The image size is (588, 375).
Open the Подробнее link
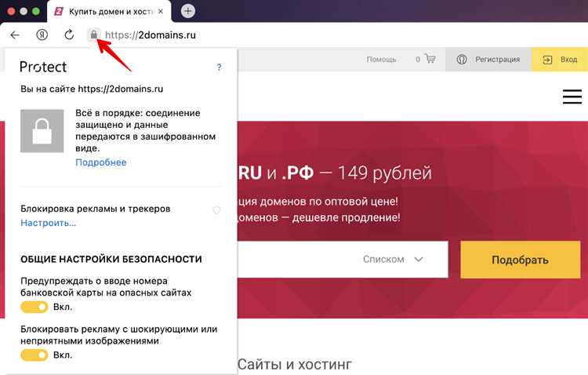pyautogui.click(x=100, y=162)
